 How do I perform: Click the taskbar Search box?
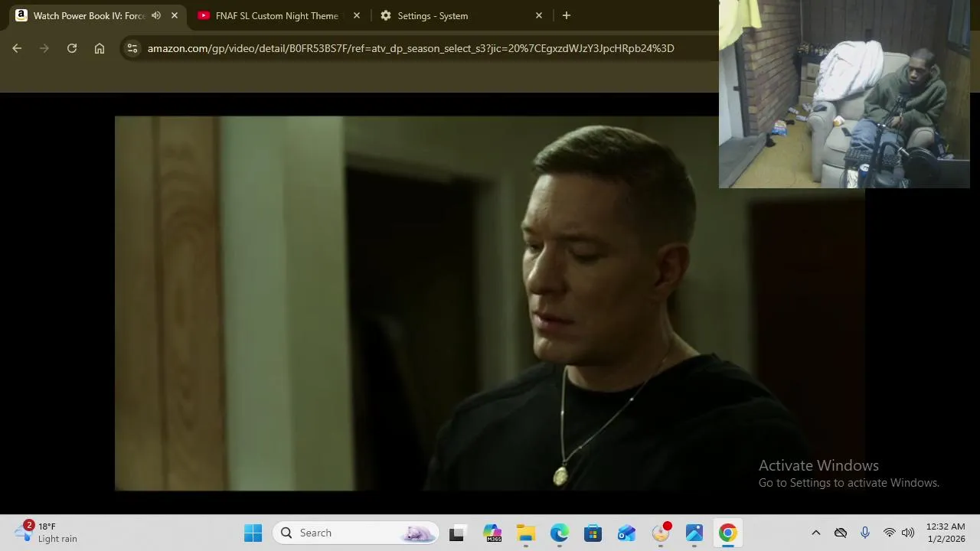coord(355,533)
